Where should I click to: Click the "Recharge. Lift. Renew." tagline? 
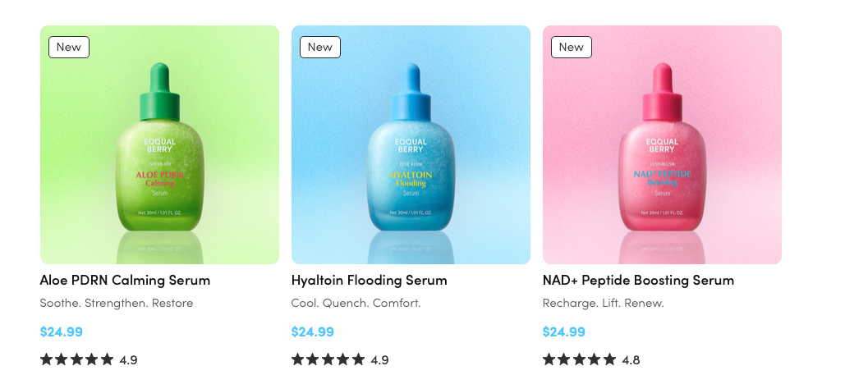pos(603,304)
